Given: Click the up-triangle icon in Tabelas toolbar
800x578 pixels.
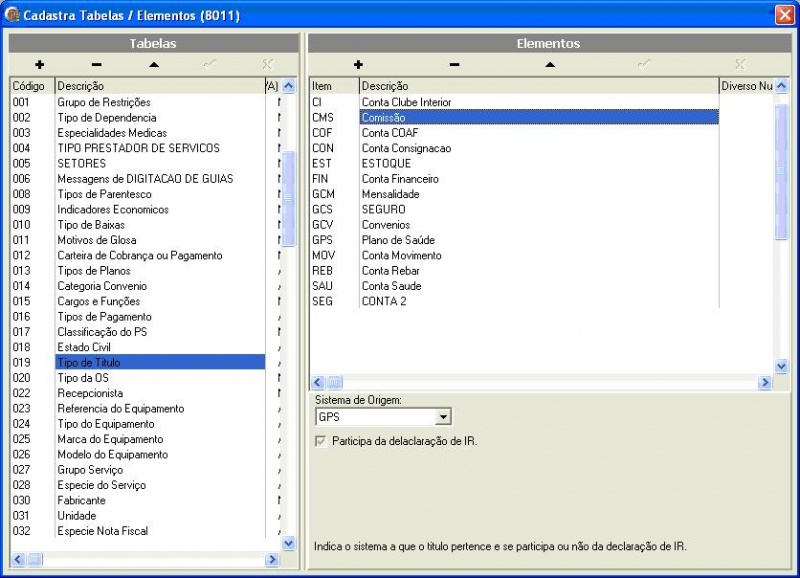Looking at the screenshot, I should click(154, 64).
